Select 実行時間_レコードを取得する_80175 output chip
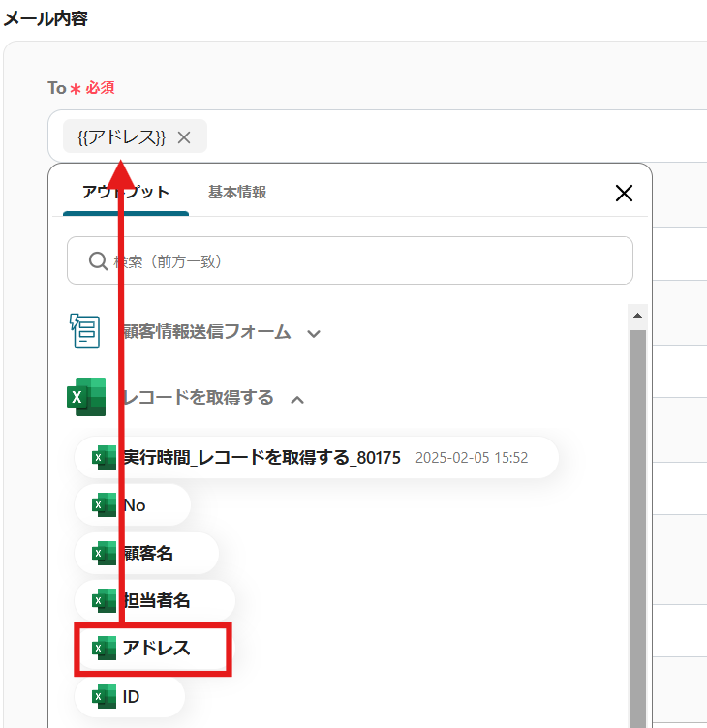This screenshot has width=707, height=728. 317,458
